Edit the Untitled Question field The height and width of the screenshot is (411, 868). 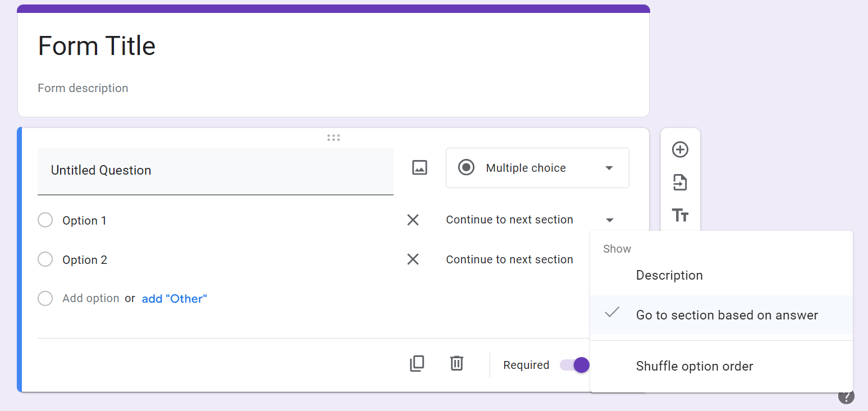point(216,171)
